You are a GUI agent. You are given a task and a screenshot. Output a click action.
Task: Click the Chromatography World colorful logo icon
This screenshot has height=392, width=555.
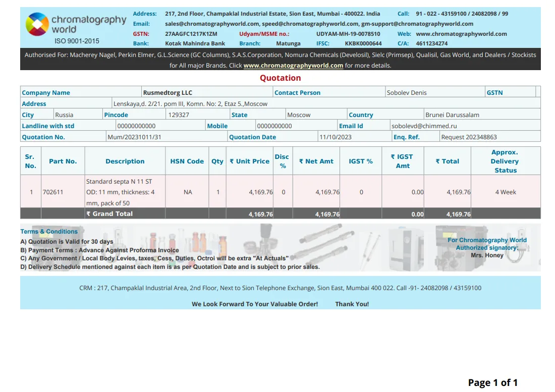click(x=37, y=24)
